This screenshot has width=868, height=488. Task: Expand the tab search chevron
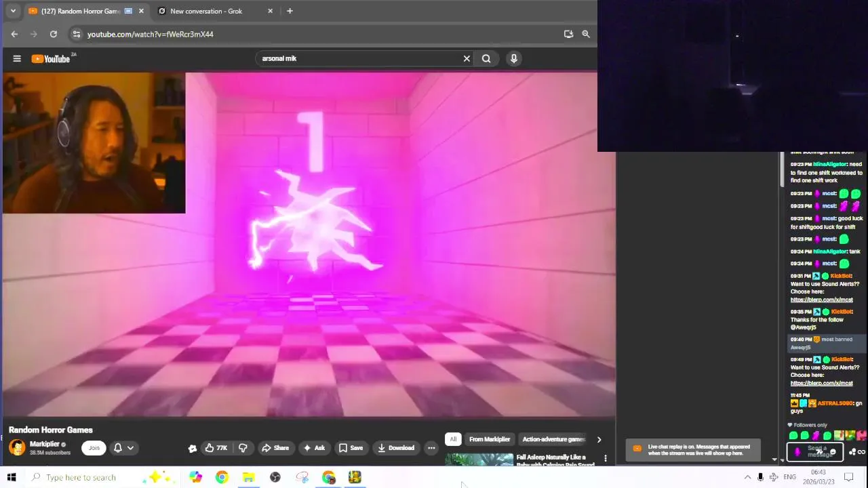pos(12,11)
